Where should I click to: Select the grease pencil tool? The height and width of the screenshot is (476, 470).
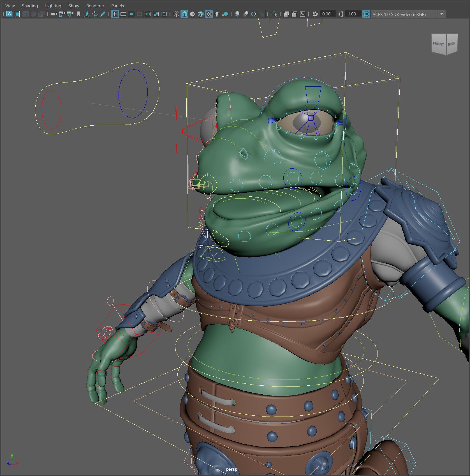click(x=103, y=14)
